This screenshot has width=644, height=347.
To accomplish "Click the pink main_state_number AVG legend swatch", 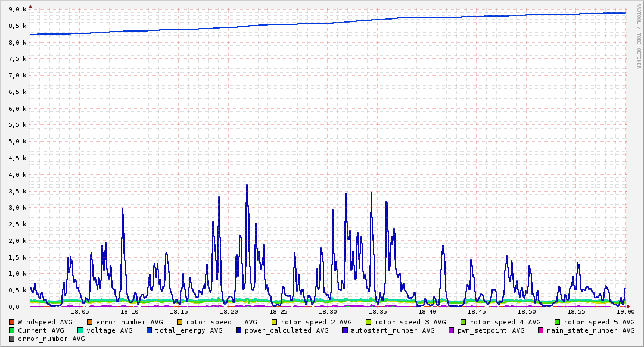I will point(541,330).
